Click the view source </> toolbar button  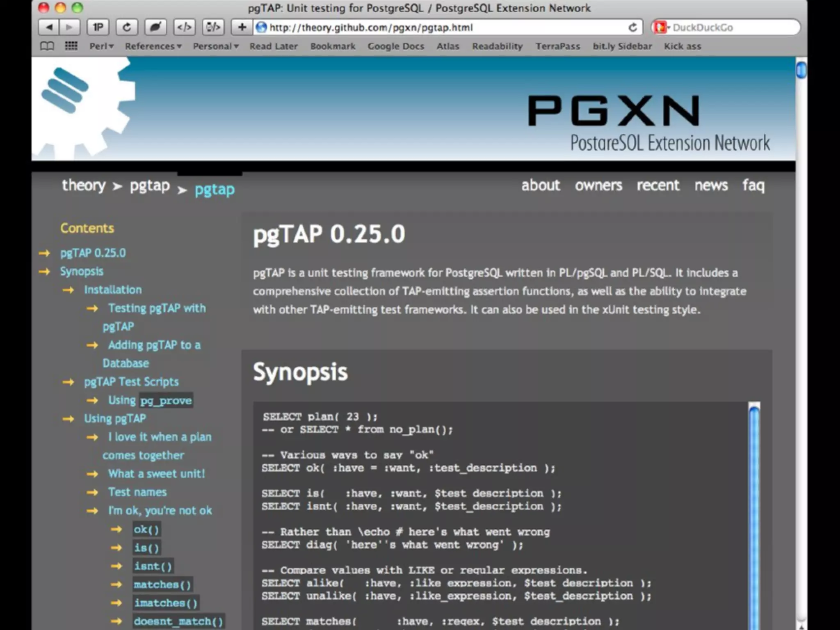184,27
